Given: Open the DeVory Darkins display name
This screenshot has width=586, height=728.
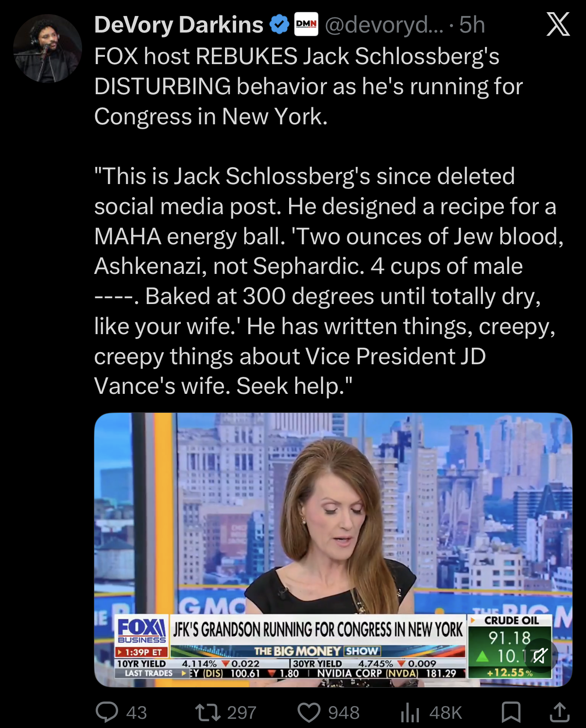Looking at the screenshot, I should point(178,25).
